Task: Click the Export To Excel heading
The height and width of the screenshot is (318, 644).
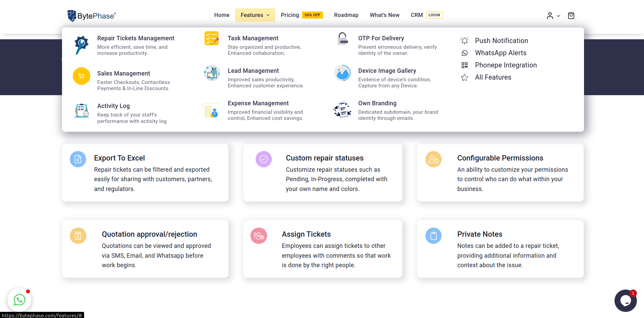Action: pos(119,158)
